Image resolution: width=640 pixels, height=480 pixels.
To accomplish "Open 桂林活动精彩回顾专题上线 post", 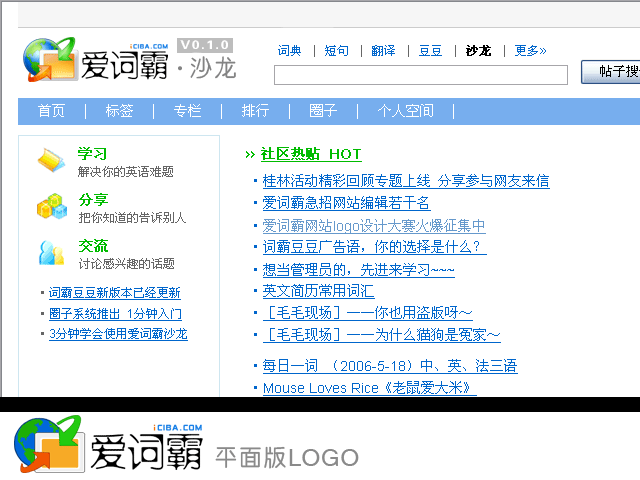I will [406, 181].
